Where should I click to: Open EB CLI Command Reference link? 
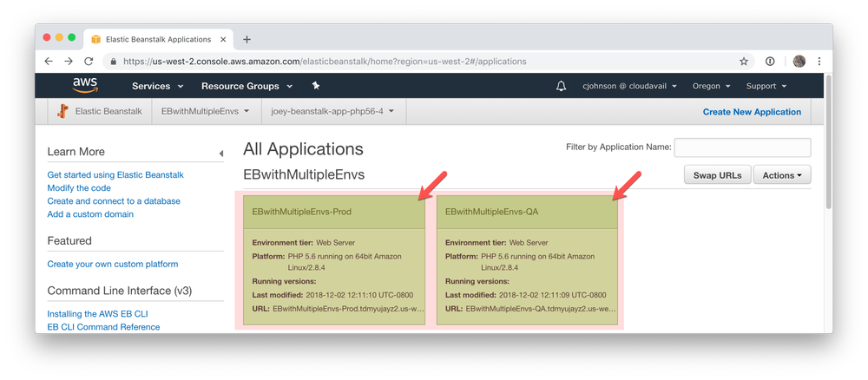pyautogui.click(x=103, y=327)
